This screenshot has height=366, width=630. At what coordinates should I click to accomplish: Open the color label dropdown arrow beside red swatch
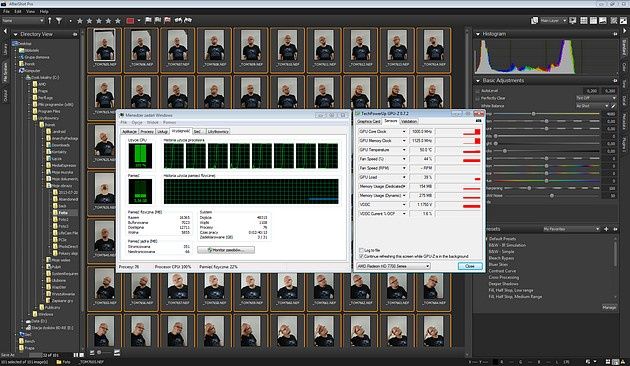139,20
